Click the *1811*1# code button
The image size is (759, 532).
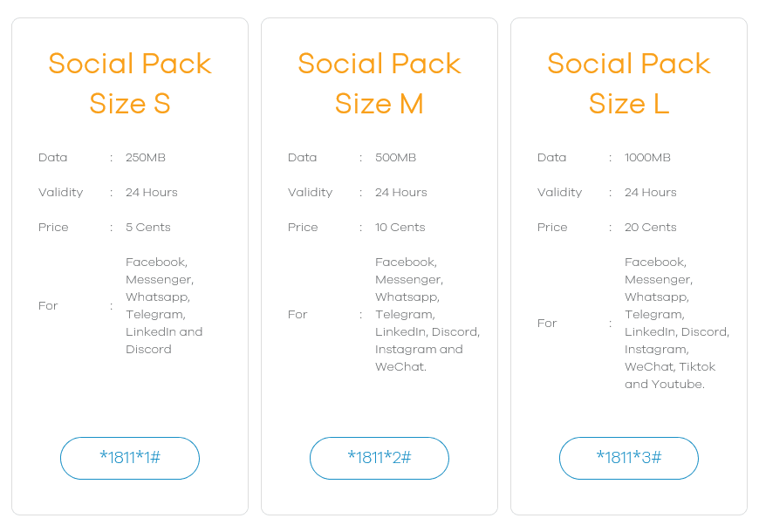(130, 458)
